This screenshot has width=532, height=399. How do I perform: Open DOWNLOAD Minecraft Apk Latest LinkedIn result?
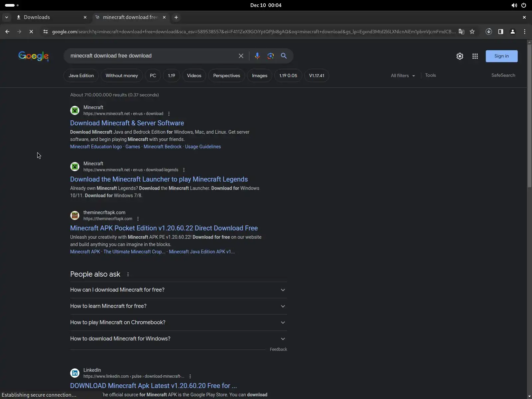pyautogui.click(x=154, y=386)
